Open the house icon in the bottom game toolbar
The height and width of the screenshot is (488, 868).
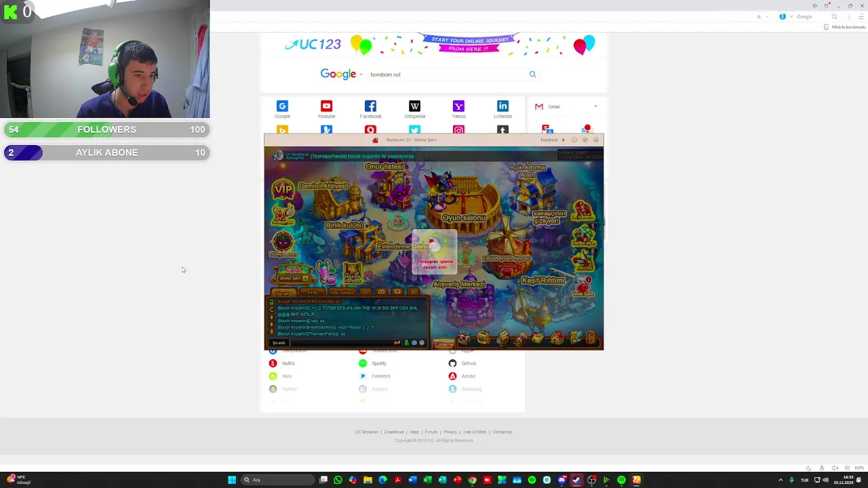coord(556,337)
